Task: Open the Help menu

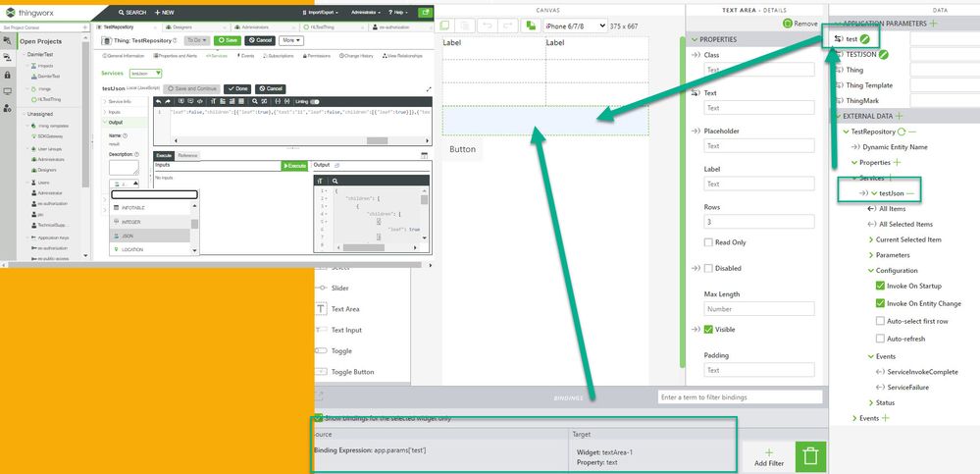Action: pos(396,12)
